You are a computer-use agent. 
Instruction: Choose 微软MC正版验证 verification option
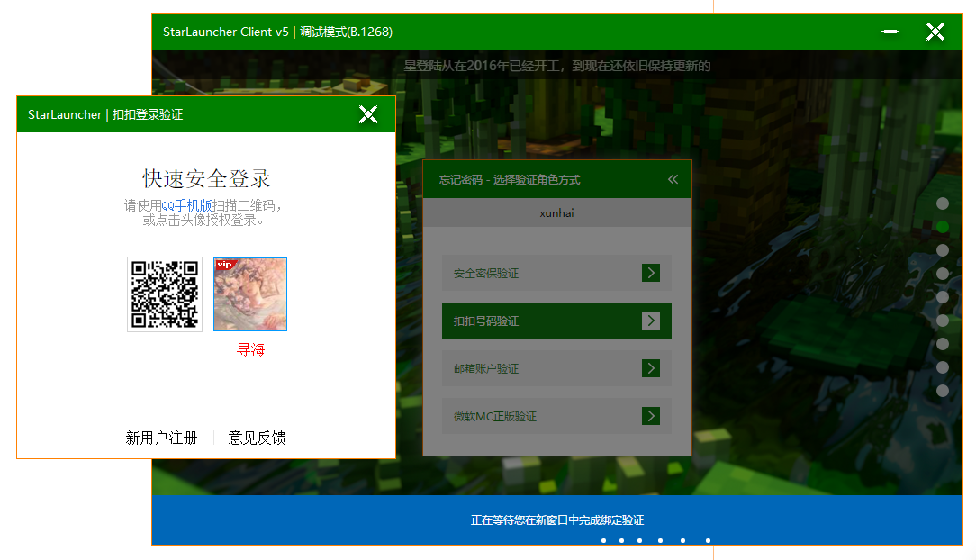coord(556,416)
